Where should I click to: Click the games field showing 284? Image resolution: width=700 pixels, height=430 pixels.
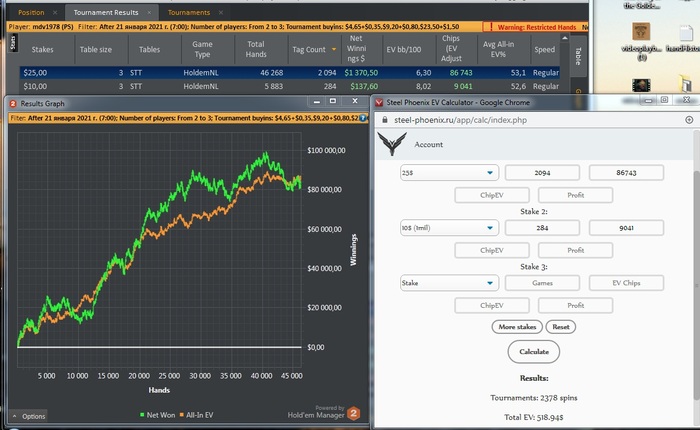click(542, 228)
